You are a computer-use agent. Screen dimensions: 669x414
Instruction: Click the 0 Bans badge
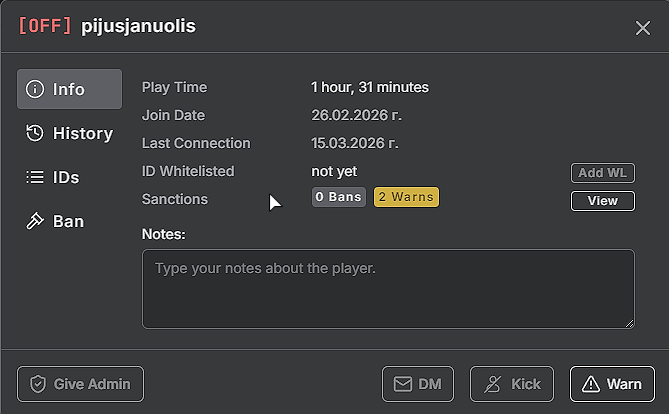[338, 197]
